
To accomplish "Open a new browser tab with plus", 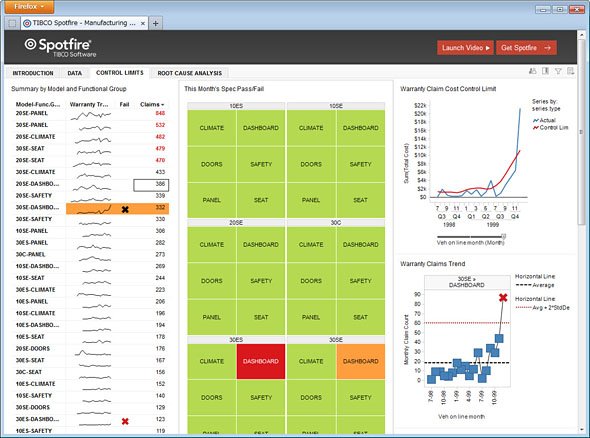I will coord(155,23).
